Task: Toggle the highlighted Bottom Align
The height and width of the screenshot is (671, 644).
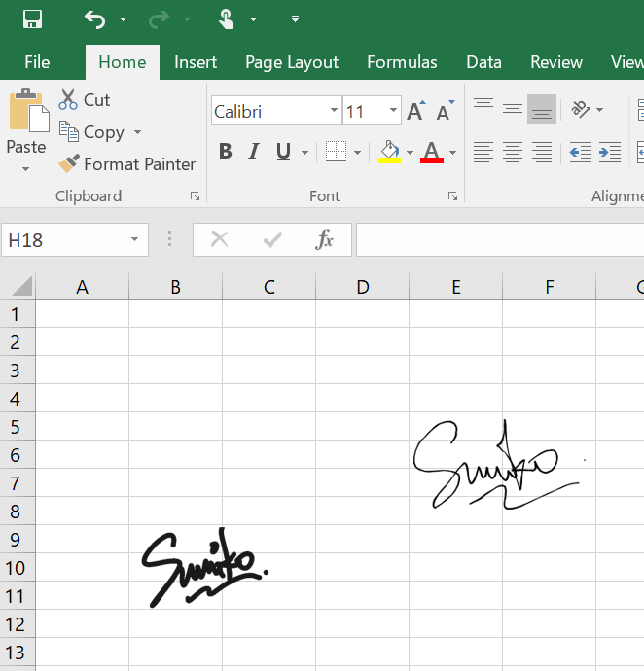Action: coord(542,109)
